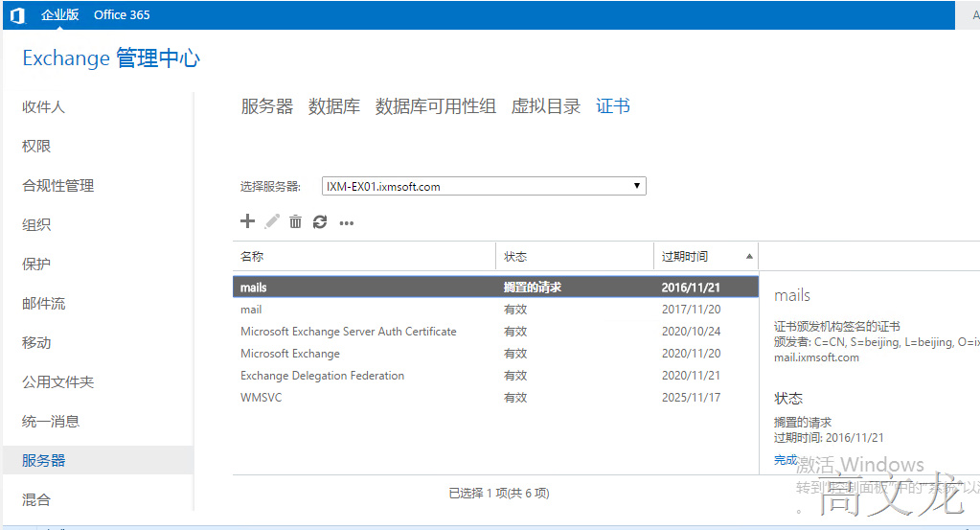
Task: Select the WMSVC certificate row
Action: click(495, 398)
